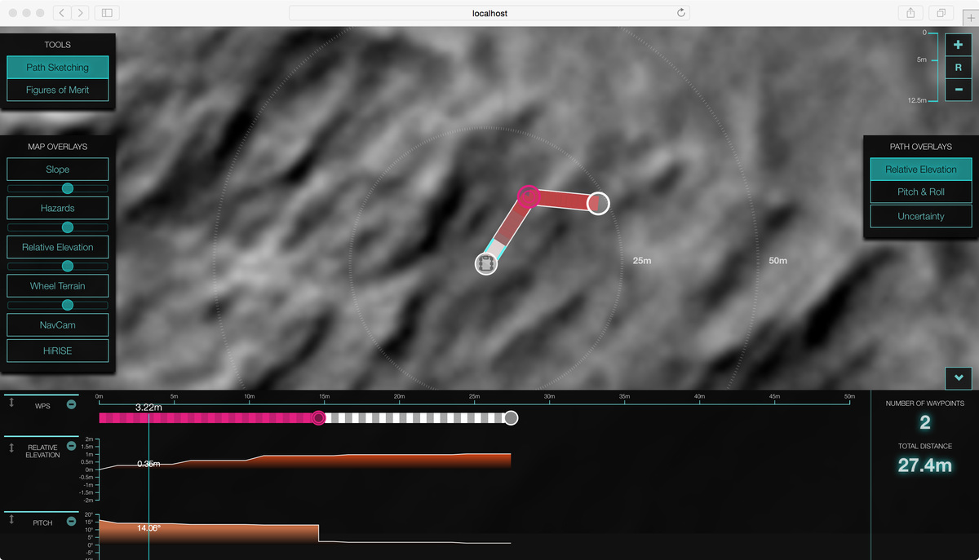Image resolution: width=979 pixels, height=560 pixels.
Task: Zoom in the map with plus button
Action: [959, 45]
